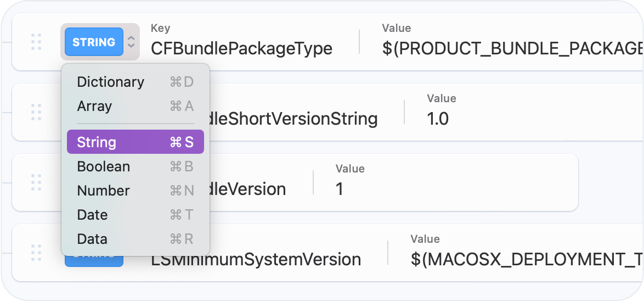The width and height of the screenshot is (644, 301).
Task: Select Array in the type menu
Action: point(94,106)
